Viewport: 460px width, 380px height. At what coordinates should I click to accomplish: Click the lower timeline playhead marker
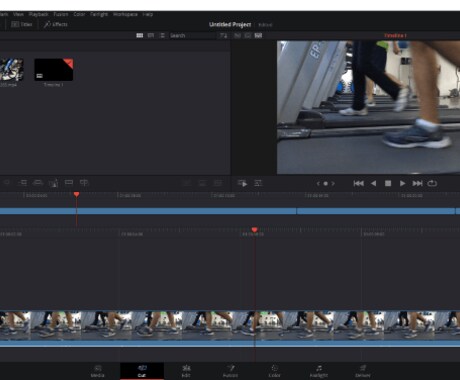tap(254, 230)
